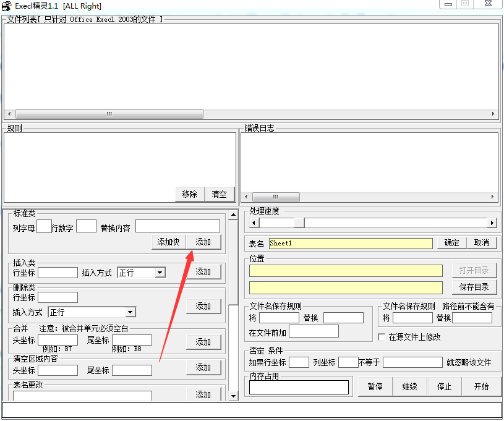
Task: Click the 暂停 button
Action: [x=375, y=386]
